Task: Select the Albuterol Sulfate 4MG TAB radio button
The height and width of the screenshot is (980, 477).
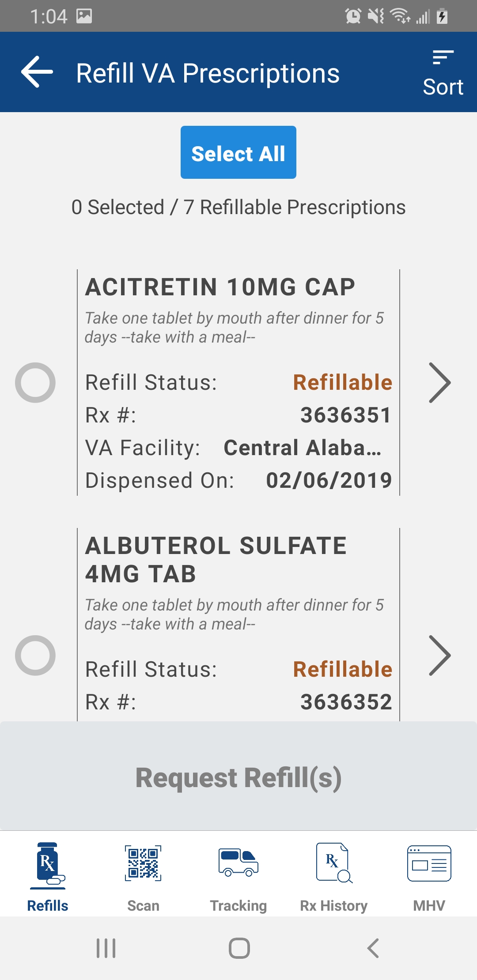Action: pos(35,656)
